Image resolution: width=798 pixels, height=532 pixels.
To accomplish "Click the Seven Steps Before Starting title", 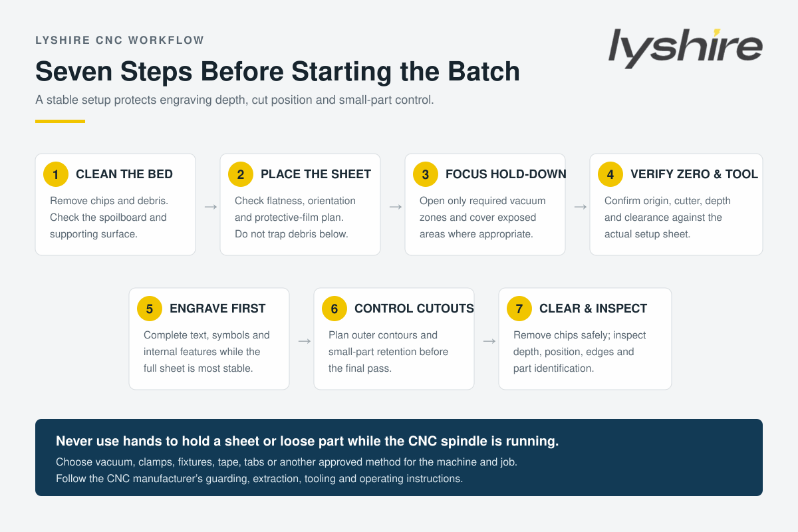I will click(x=277, y=71).
